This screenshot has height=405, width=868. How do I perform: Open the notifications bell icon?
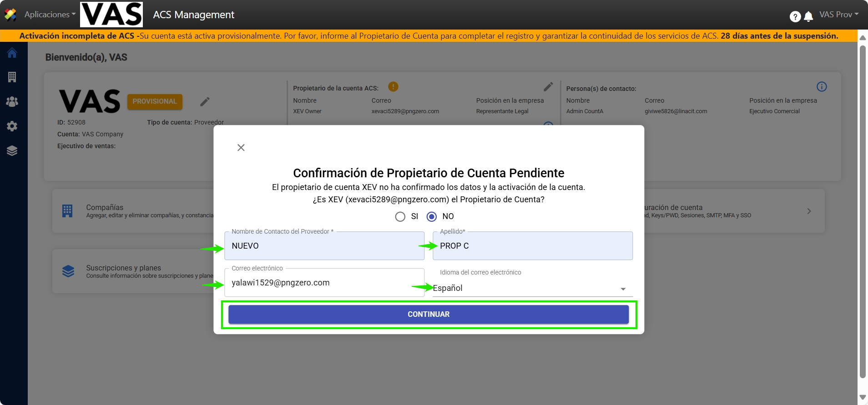pos(808,17)
